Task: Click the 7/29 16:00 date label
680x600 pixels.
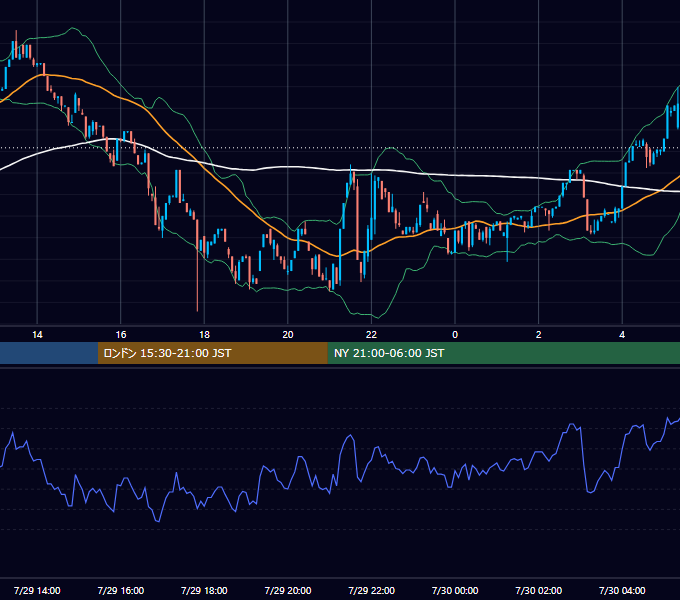Action: point(121,590)
